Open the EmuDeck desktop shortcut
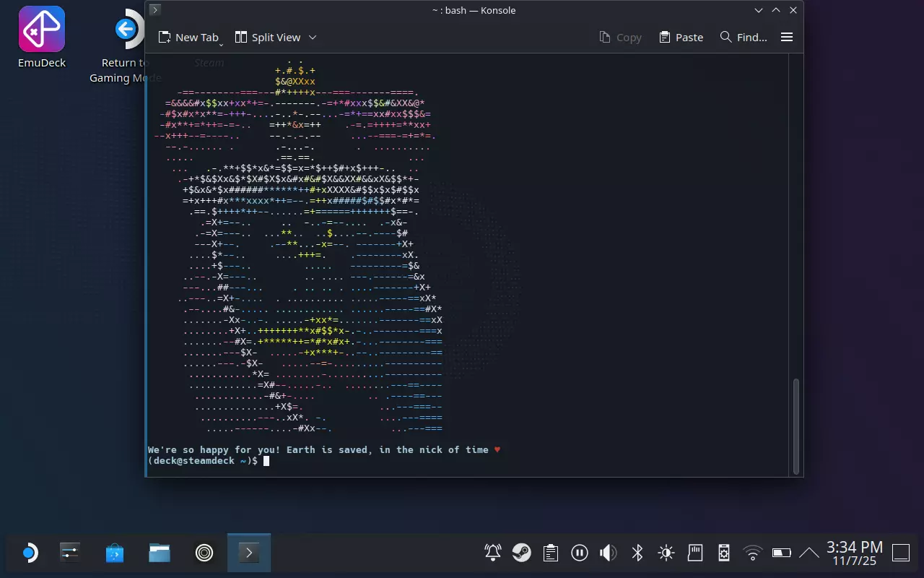 coord(42,38)
